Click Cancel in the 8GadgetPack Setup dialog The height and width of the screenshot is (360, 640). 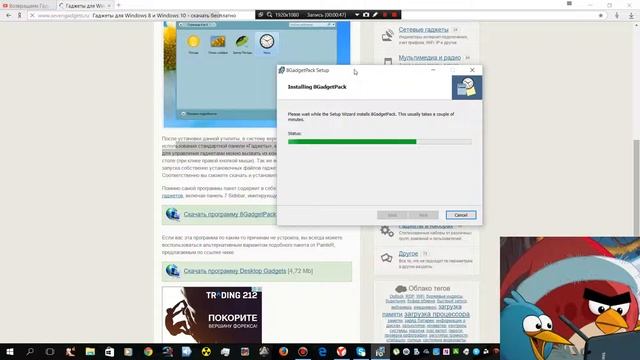click(461, 215)
